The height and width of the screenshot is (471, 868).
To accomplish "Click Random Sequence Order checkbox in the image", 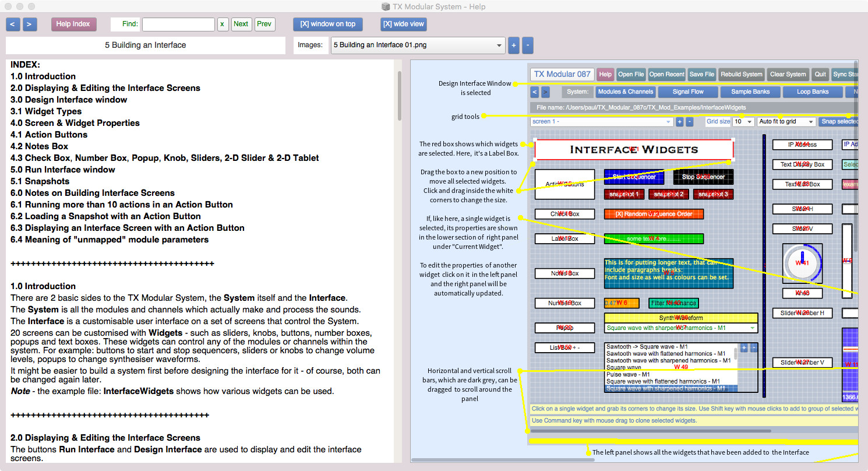I will [654, 214].
